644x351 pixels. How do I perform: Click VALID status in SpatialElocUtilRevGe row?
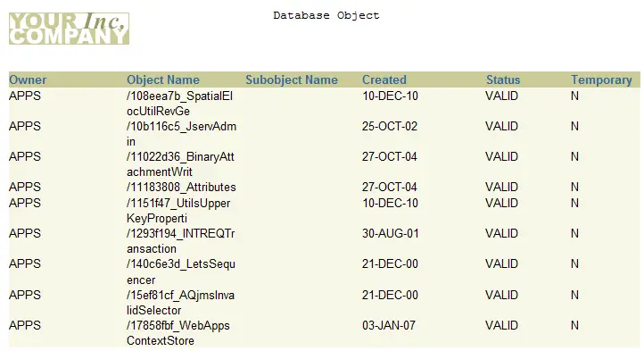tap(501, 96)
